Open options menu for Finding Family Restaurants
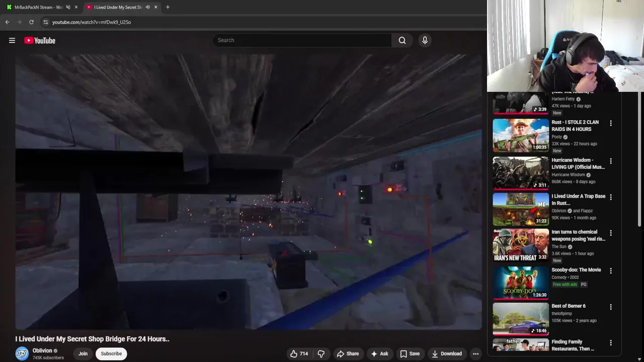 tap(611, 343)
